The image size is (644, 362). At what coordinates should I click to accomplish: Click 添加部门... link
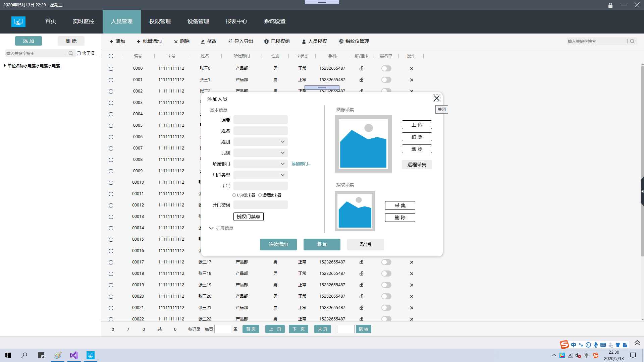coord(301,164)
